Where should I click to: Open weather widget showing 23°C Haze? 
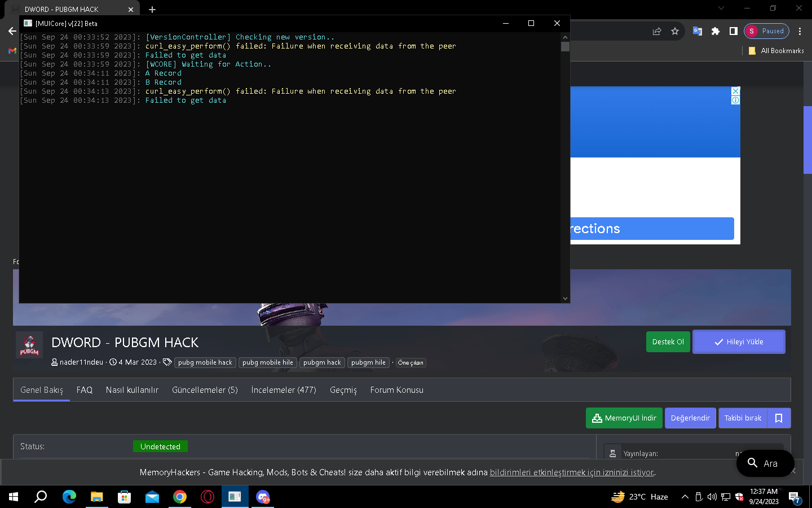click(x=639, y=497)
